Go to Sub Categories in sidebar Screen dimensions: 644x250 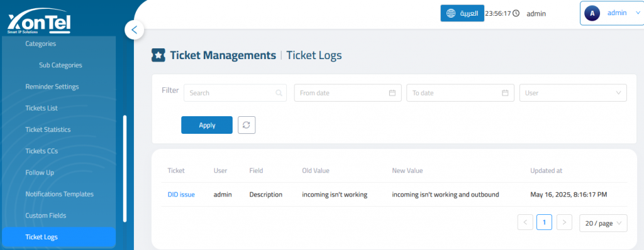pyautogui.click(x=60, y=65)
